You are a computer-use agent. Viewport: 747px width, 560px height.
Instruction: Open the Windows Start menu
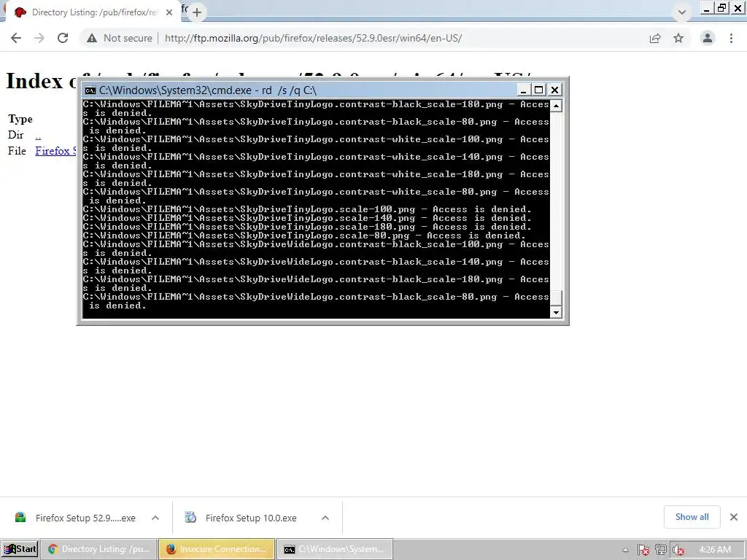tap(20, 549)
